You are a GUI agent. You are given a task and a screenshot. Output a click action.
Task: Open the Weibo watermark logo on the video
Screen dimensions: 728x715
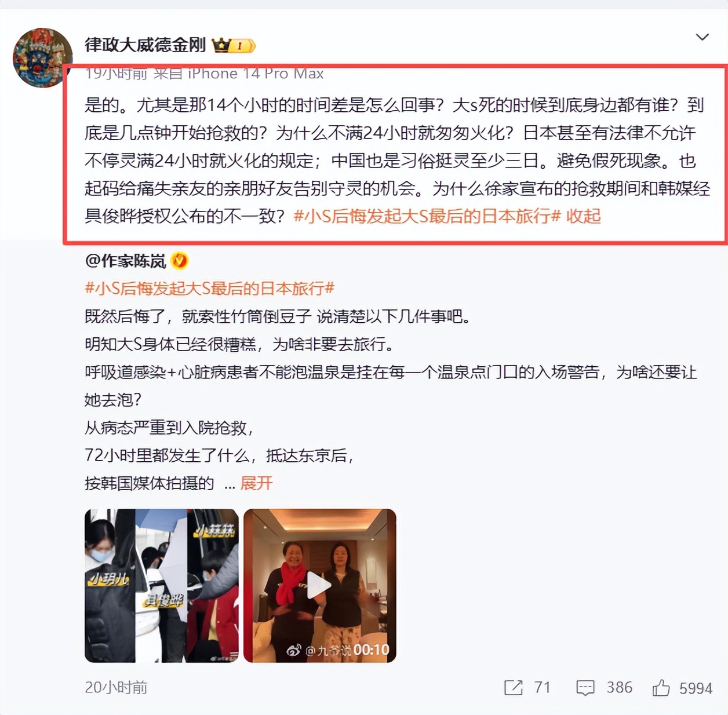294,651
